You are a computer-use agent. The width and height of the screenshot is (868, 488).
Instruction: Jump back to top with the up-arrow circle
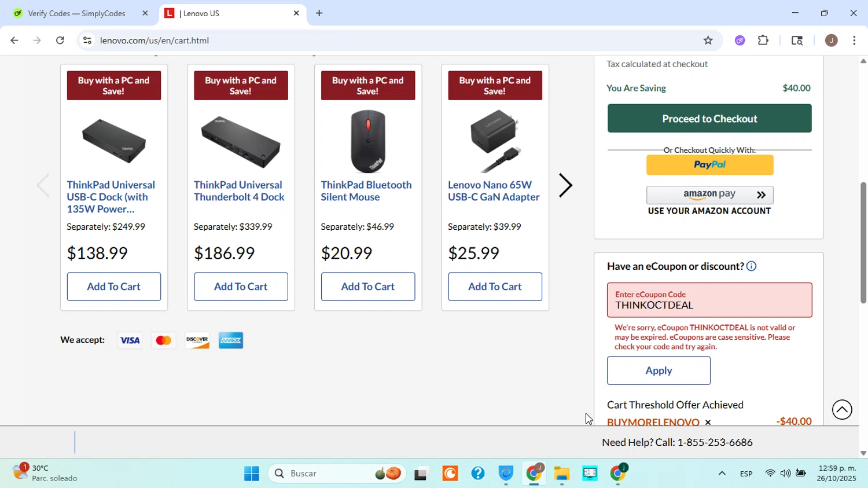[842, 410]
